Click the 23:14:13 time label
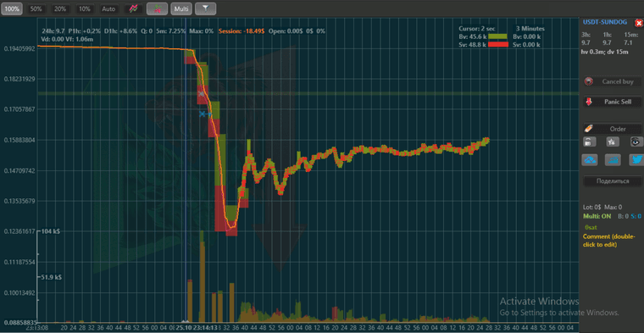The image size is (644, 333). 205,328
